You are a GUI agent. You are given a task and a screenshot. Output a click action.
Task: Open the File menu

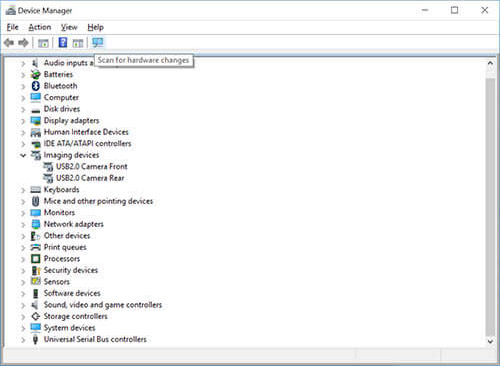click(x=13, y=27)
